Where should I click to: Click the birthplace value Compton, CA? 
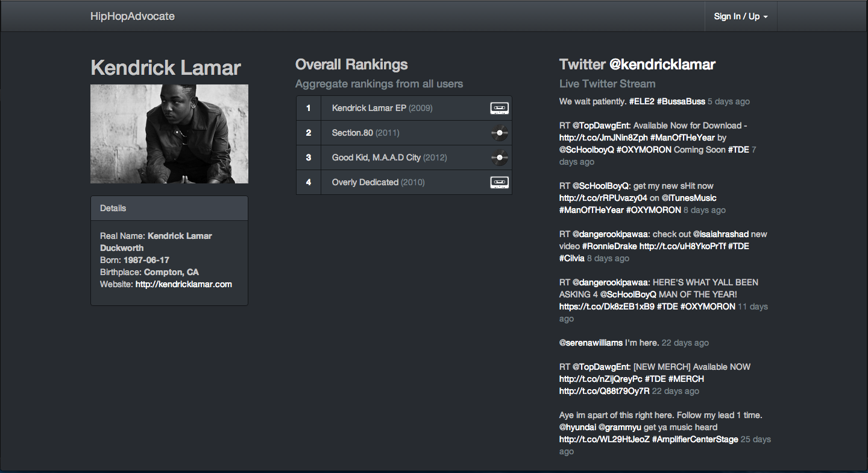click(171, 272)
